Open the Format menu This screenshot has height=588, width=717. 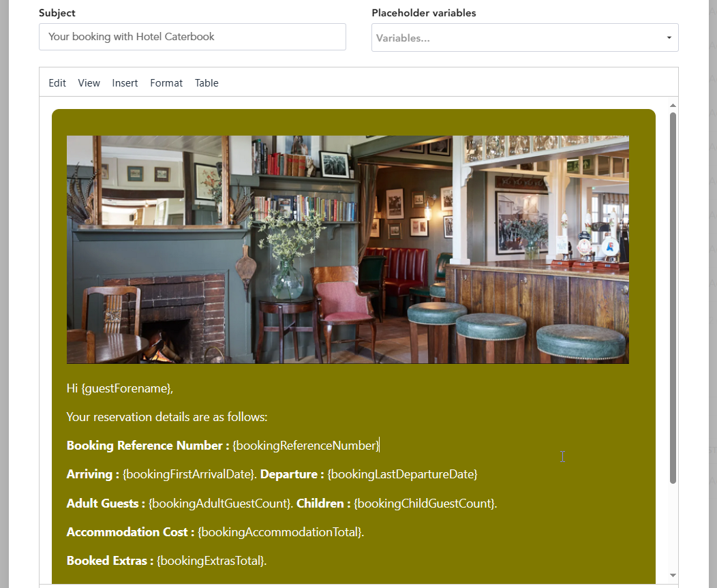click(166, 82)
